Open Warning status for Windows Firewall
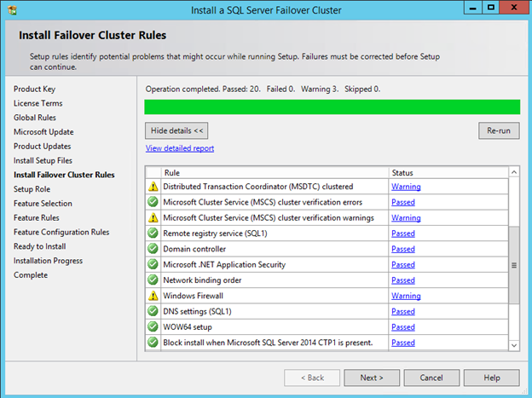The image size is (532, 398). pyautogui.click(x=406, y=296)
